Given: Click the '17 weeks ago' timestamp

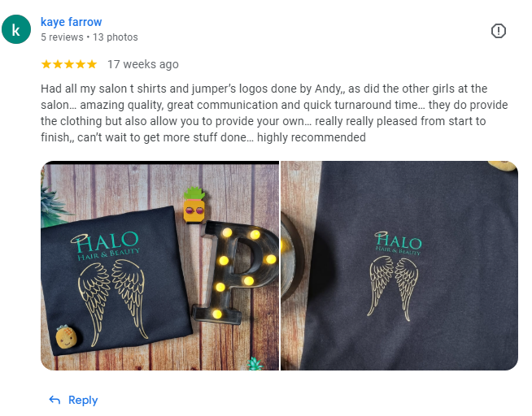Looking at the screenshot, I should pos(143,64).
